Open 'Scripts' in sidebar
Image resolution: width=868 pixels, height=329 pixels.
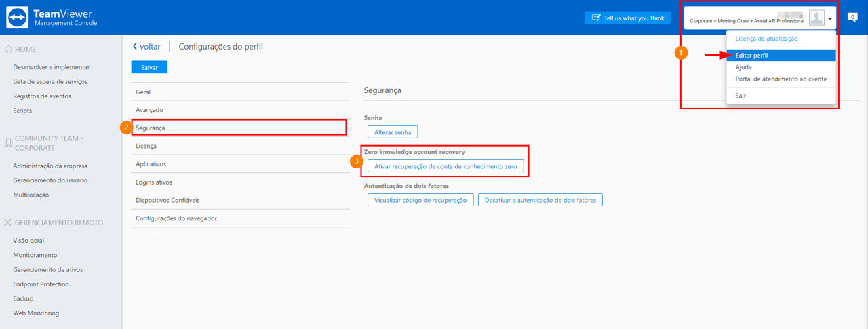click(x=22, y=111)
